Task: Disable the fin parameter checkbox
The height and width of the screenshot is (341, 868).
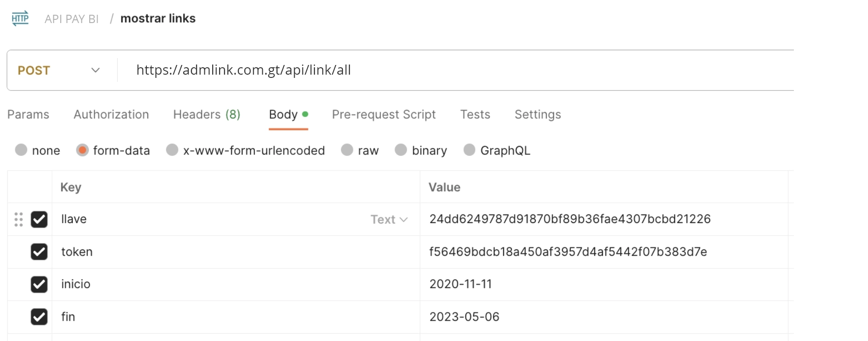Action: (x=39, y=317)
